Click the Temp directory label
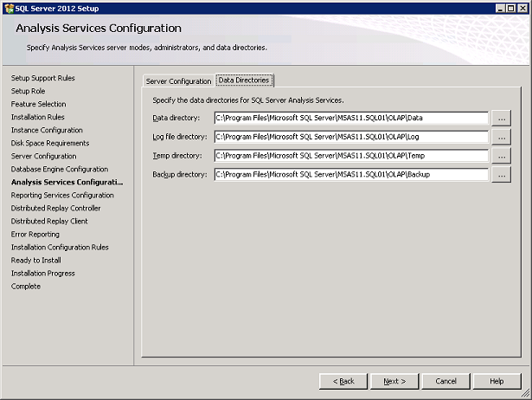Image resolution: width=532 pixels, height=400 pixels. [x=177, y=156]
